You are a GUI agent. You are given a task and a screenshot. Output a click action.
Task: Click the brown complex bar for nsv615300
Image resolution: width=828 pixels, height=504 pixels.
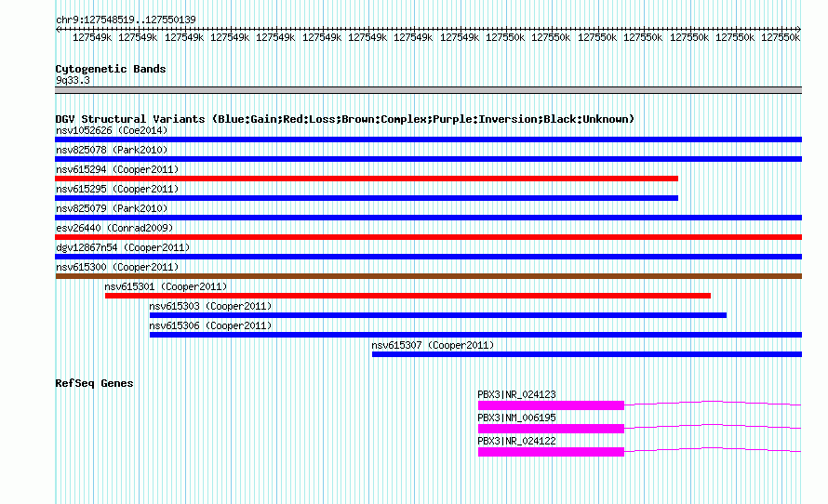[428, 276]
